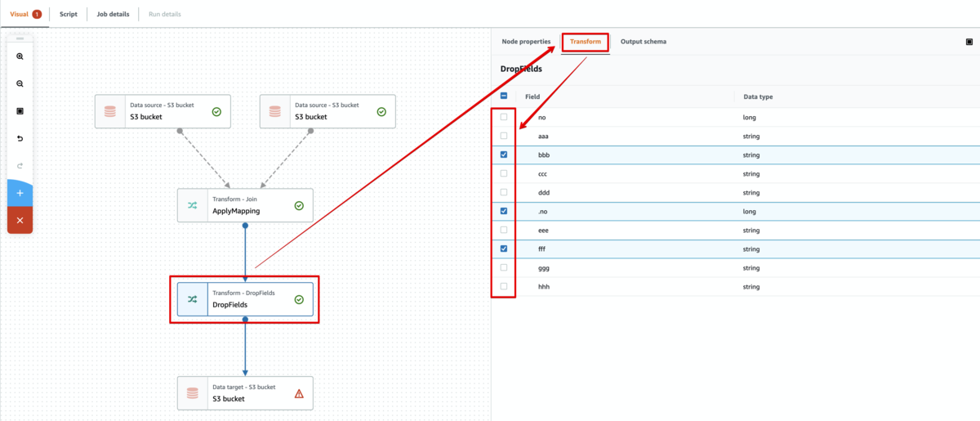Viewport: 980px width, 421px height.
Task: Click the shuffle icon on the DropFields node
Action: 193,299
